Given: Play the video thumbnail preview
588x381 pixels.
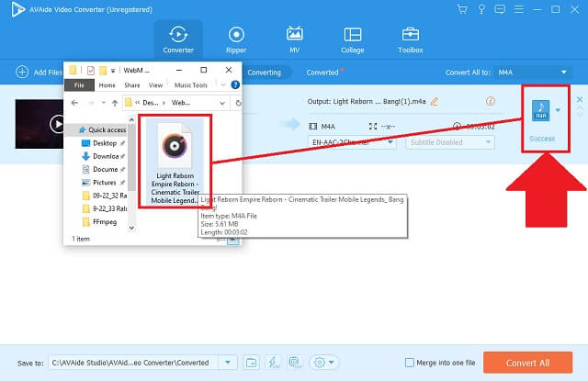Looking at the screenshot, I should (x=57, y=124).
